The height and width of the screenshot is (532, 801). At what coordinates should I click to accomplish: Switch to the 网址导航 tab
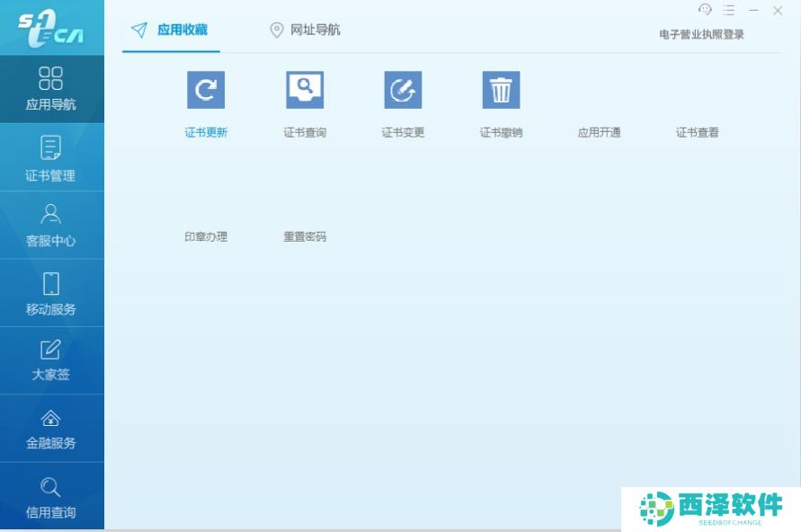coord(305,31)
